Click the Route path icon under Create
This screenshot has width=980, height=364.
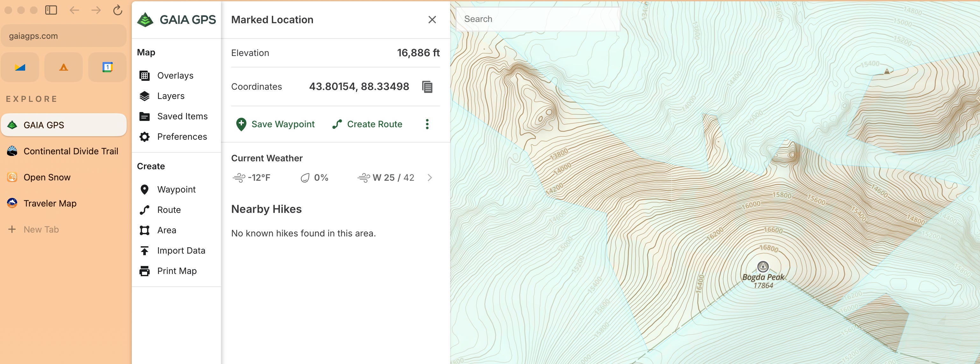coord(145,210)
